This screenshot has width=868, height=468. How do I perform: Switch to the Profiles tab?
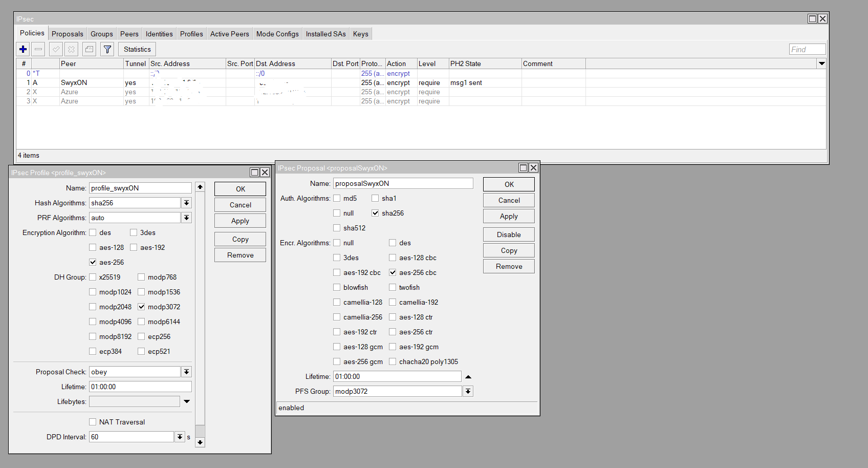pos(191,34)
